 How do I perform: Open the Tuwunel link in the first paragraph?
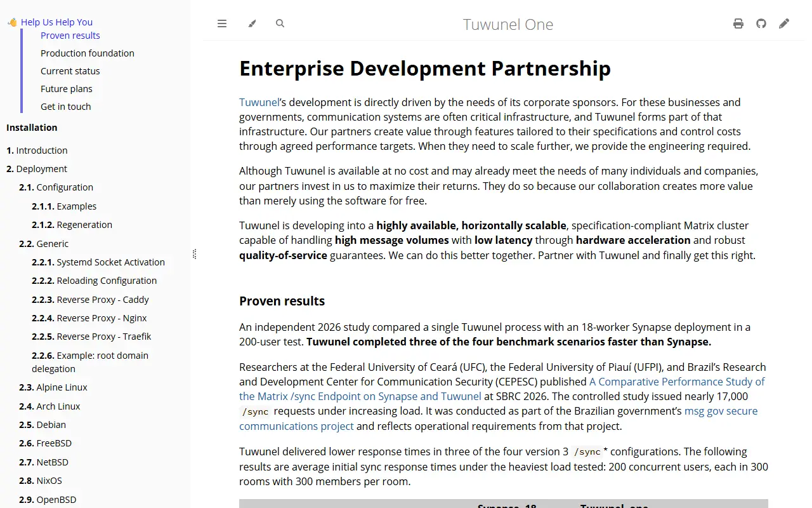coord(259,102)
